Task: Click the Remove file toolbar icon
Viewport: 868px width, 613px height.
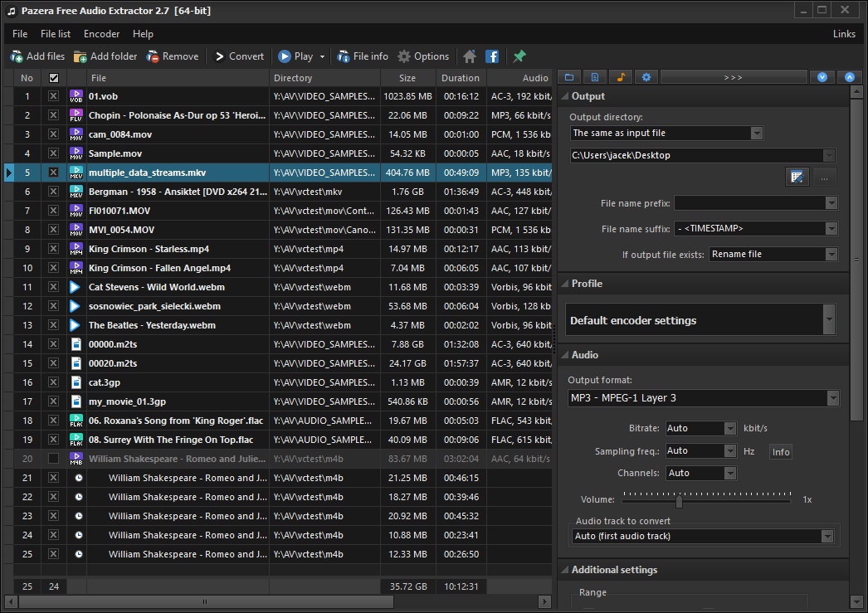Action: pyautogui.click(x=153, y=56)
